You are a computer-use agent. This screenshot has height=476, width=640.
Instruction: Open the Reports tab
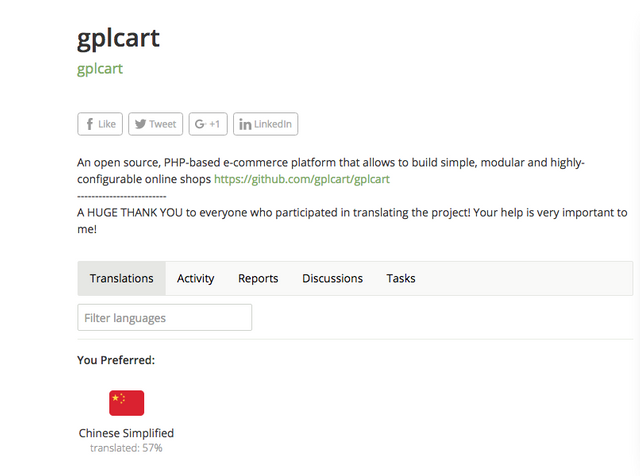coord(258,278)
